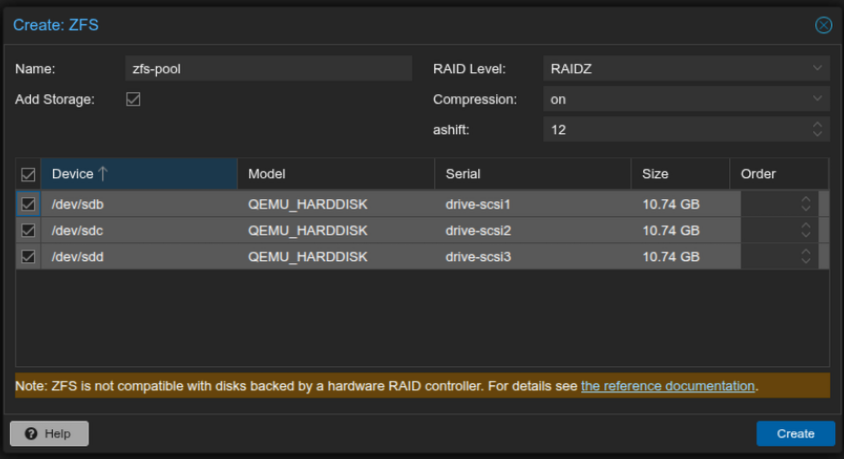Click the QEMU_HARDDISK model in /dev/sdc row
The image size is (844, 459).
pos(308,230)
